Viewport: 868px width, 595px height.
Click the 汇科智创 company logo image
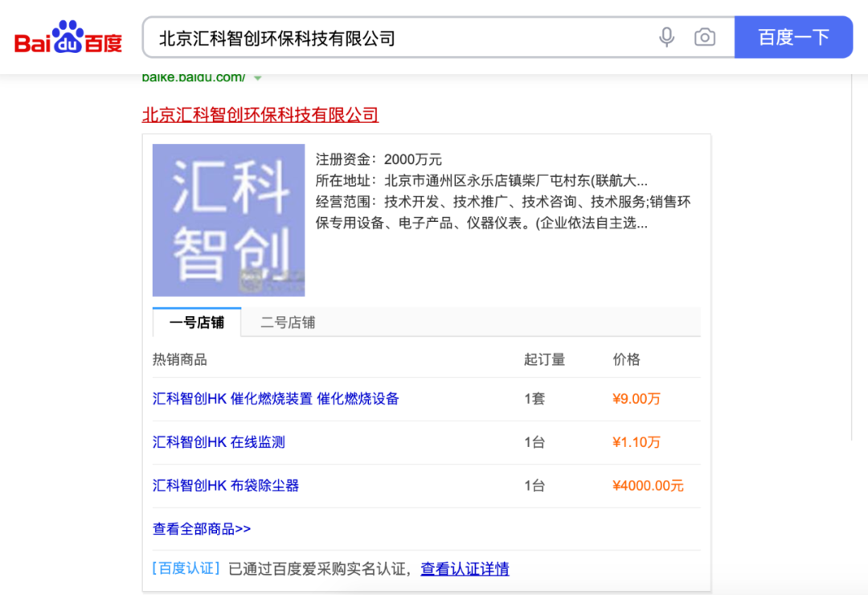tap(228, 220)
